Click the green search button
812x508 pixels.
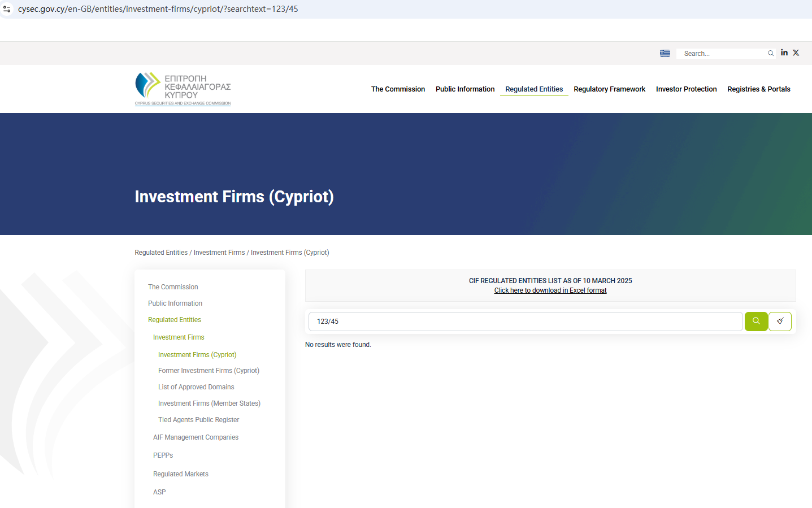pos(755,321)
